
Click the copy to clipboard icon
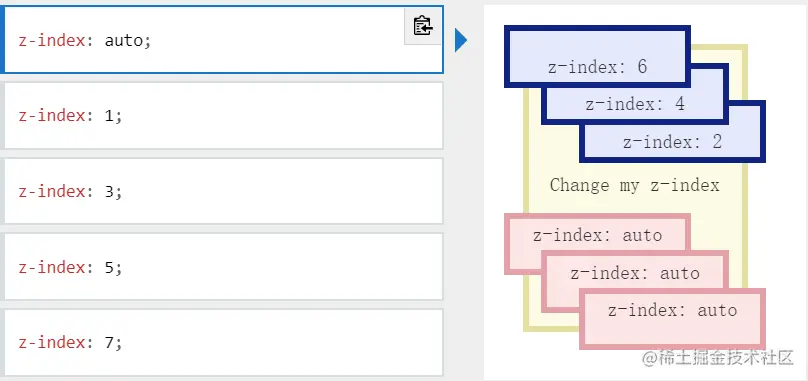coord(423,26)
